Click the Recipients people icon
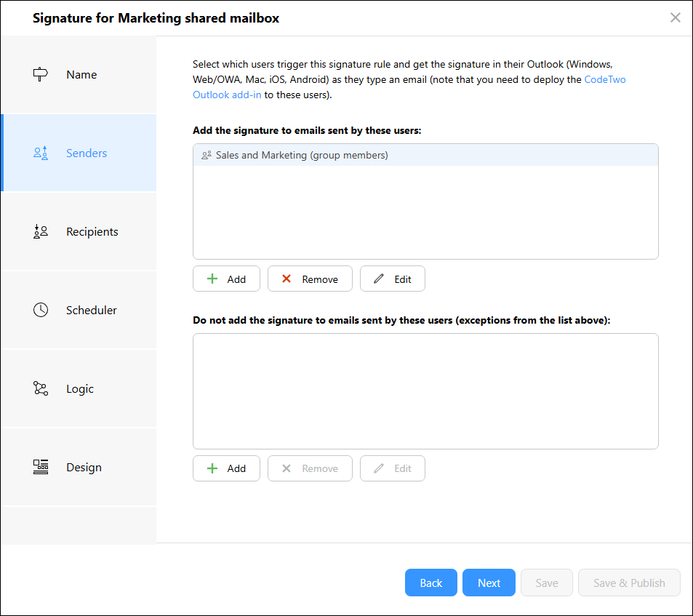 tap(41, 231)
